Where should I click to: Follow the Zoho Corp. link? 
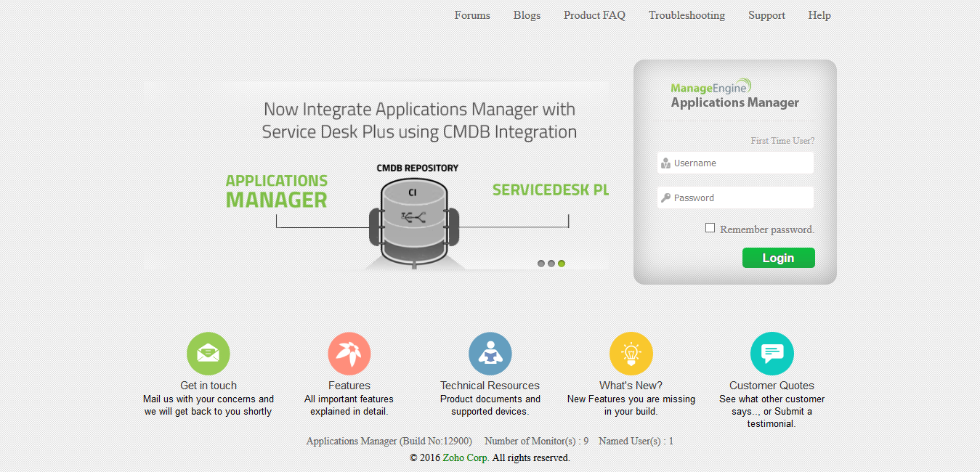(466, 457)
